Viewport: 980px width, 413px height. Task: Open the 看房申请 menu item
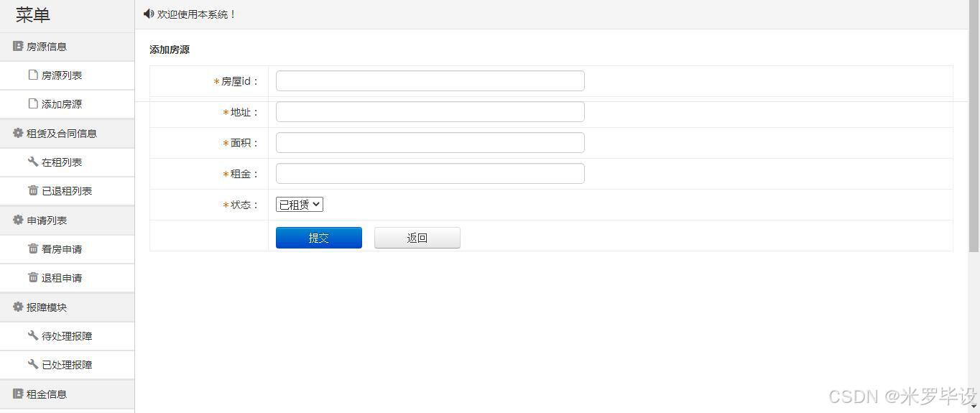67,249
